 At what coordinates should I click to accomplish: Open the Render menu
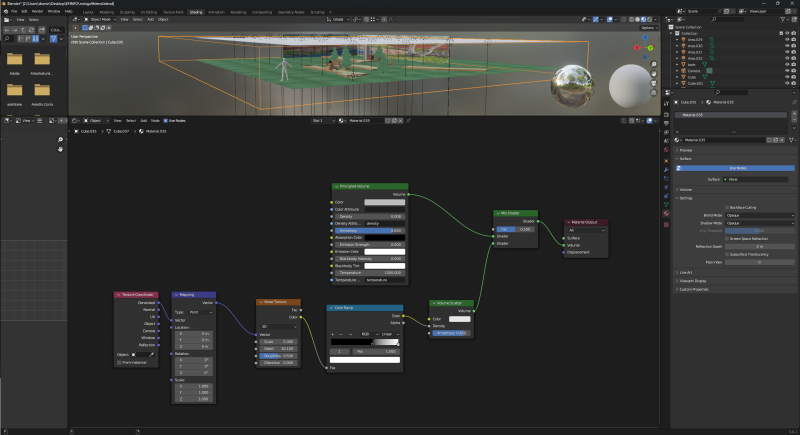click(37, 11)
